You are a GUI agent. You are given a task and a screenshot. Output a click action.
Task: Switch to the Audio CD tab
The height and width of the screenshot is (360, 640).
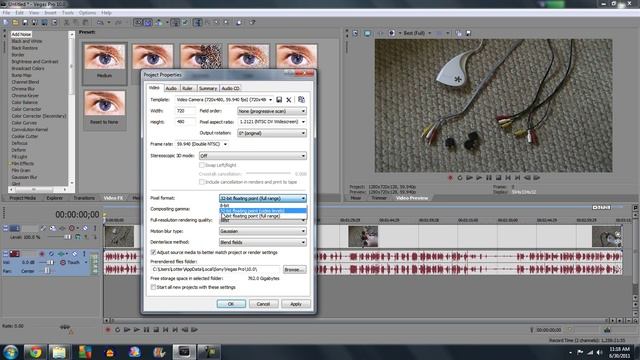pos(230,88)
